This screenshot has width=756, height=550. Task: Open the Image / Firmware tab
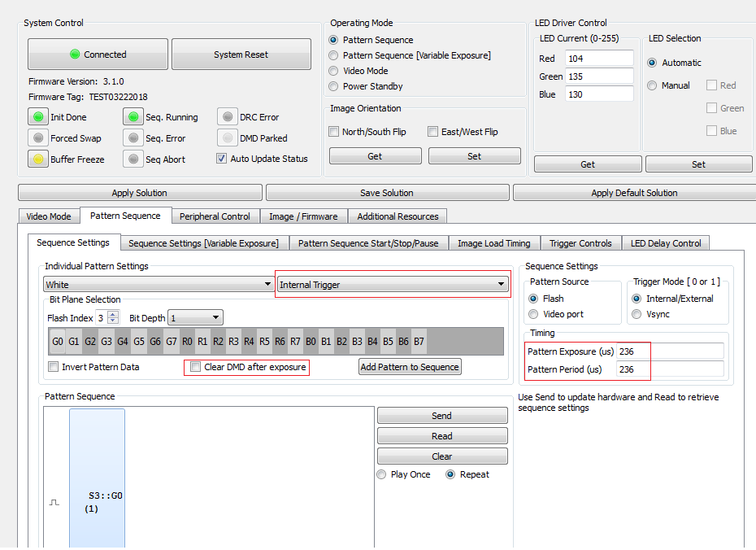[303, 216]
